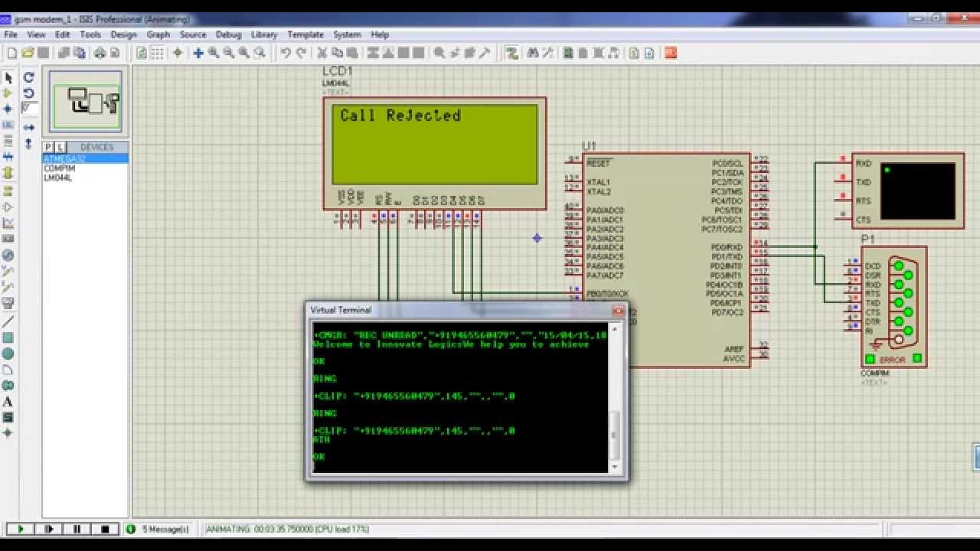The height and width of the screenshot is (551, 980).
Task: Click the Step simulation button
Action: 49,529
